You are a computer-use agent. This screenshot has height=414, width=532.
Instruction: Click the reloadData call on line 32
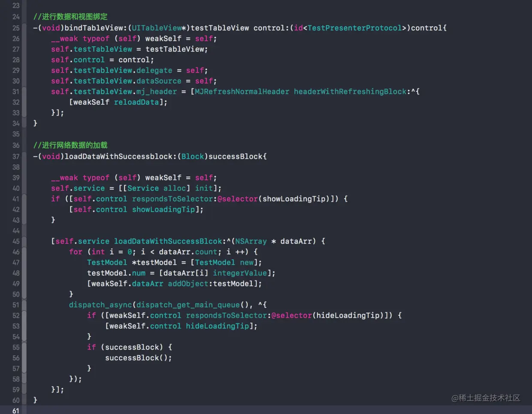[x=136, y=102]
